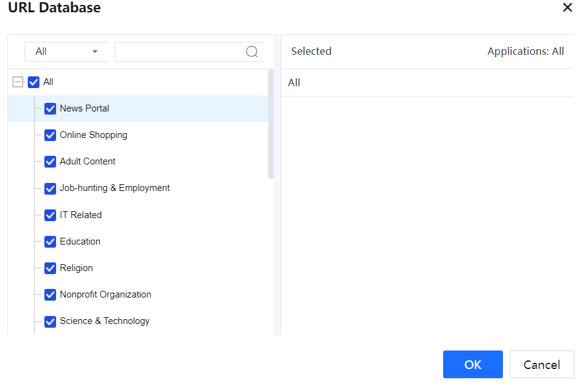Select the All entry in Selected list

click(x=294, y=83)
